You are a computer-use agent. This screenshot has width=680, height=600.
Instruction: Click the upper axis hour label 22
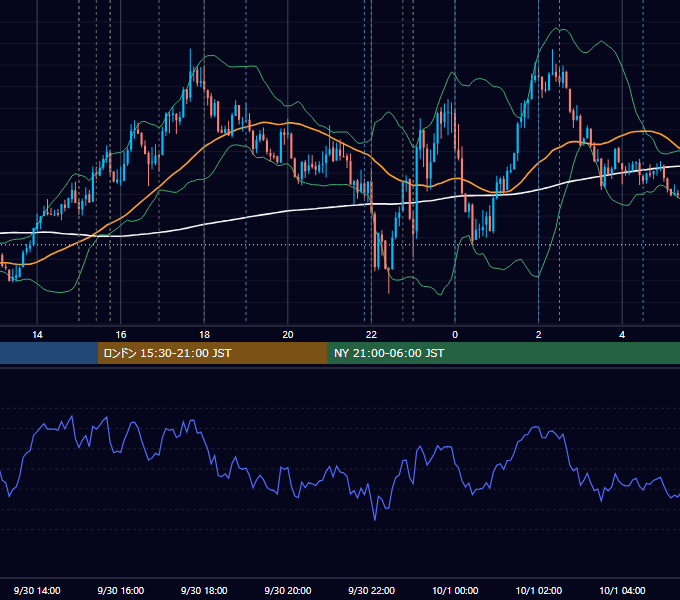pyautogui.click(x=371, y=335)
